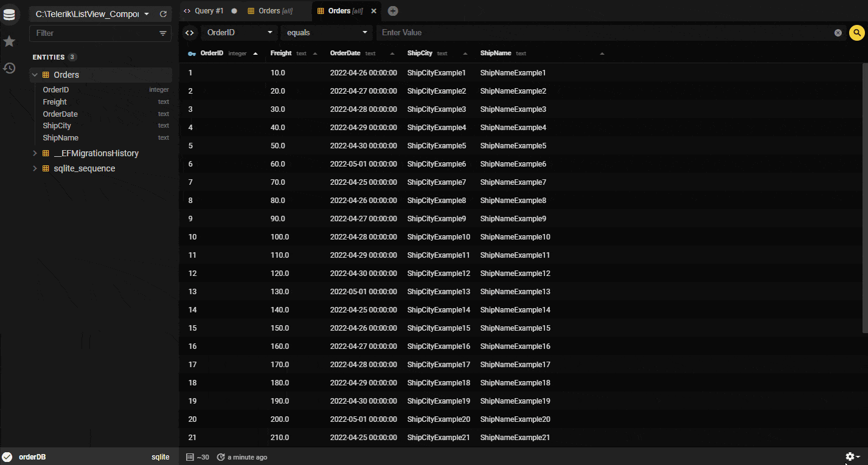Click the Enter Value filter field
This screenshot has width=868, height=465.
pos(602,33)
